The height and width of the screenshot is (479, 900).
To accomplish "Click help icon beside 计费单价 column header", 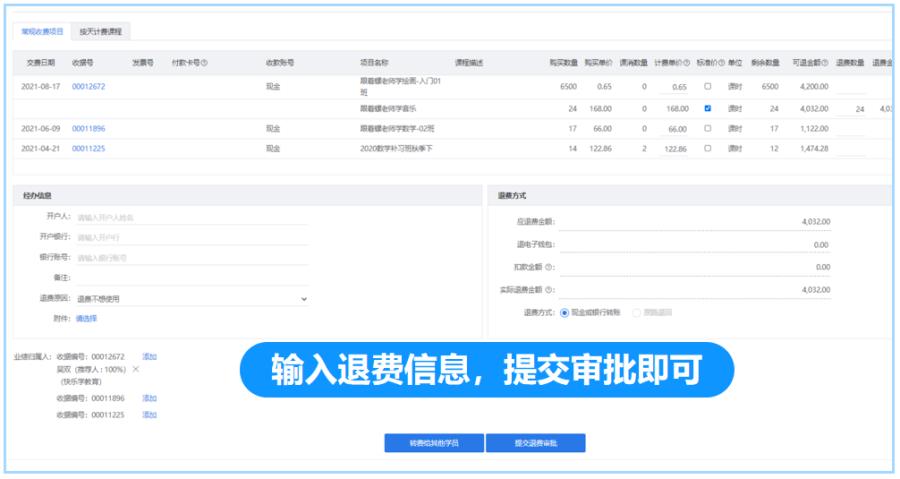I will (688, 62).
